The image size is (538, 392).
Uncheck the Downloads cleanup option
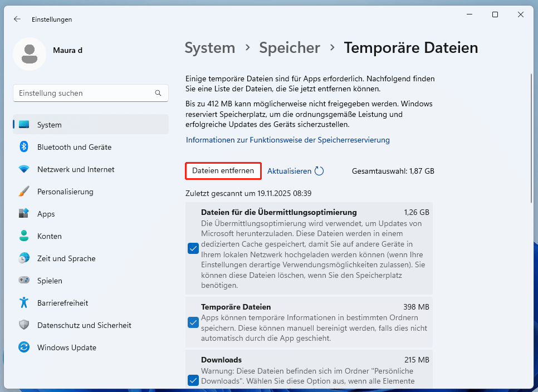tap(193, 380)
